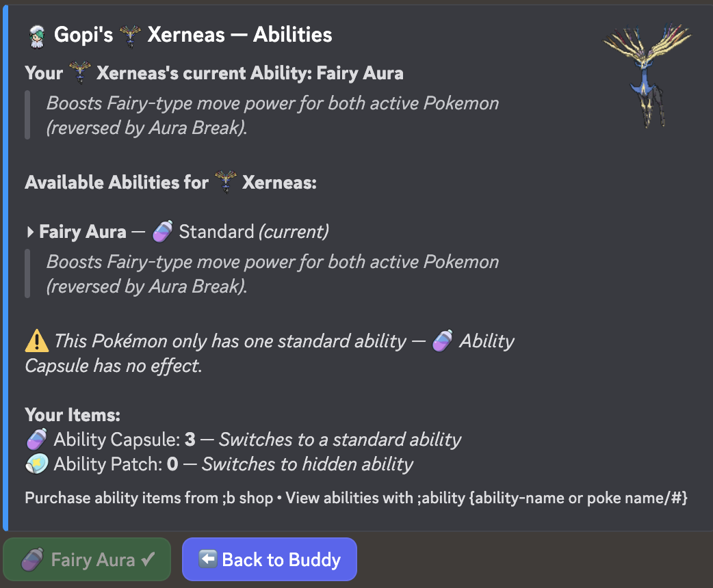Click the Xerneas icon in "Available Abilities" heading
The width and height of the screenshot is (713, 588).
pos(225,183)
